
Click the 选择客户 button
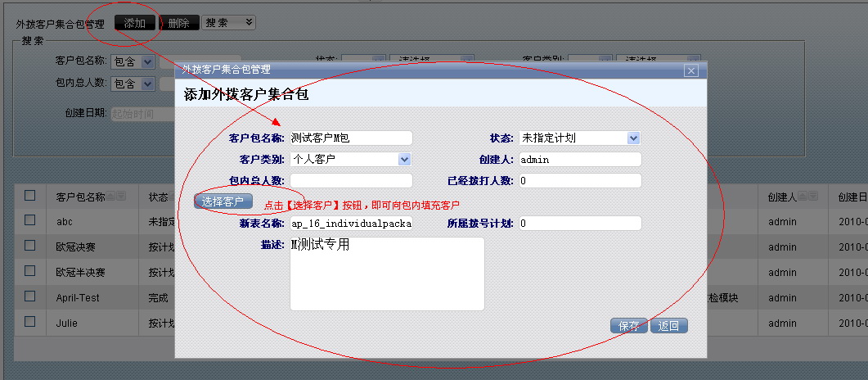[223, 201]
